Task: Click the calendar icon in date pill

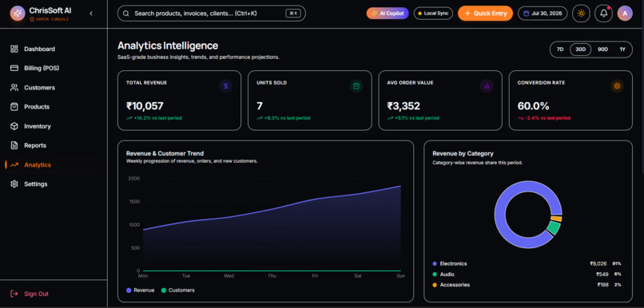Action: point(527,14)
